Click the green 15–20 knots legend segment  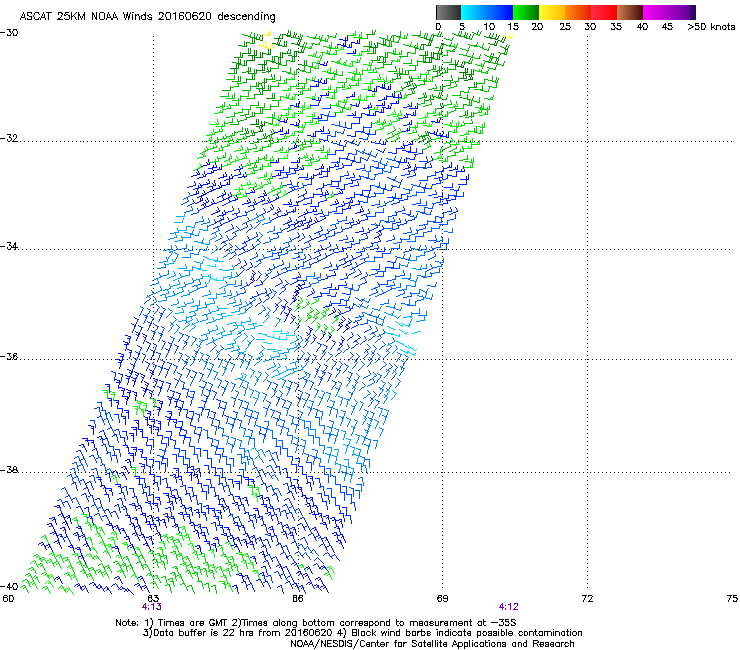point(526,12)
